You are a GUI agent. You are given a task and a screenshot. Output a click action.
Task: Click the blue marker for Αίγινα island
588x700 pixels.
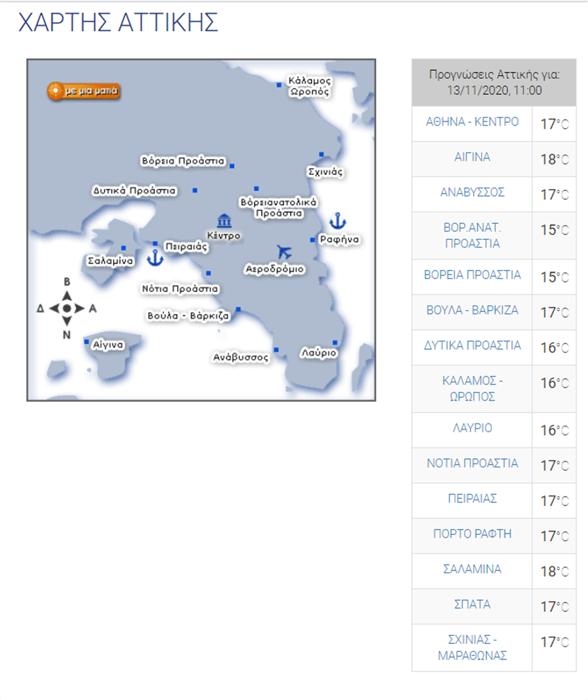tap(87, 341)
